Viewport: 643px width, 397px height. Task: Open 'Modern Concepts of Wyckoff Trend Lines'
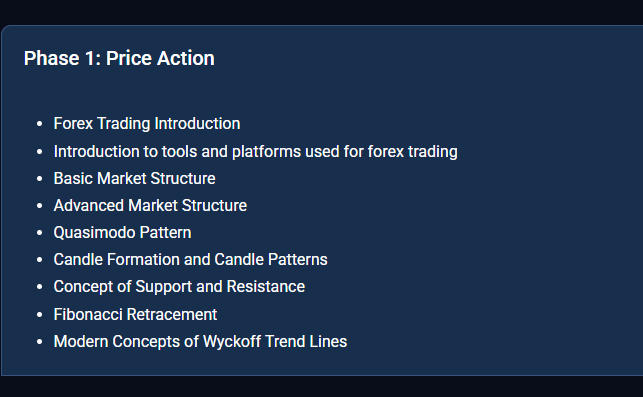coord(200,342)
